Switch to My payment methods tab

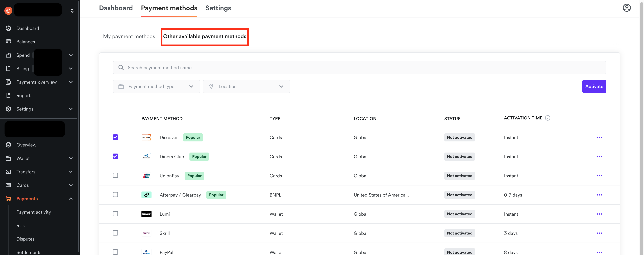point(129,36)
